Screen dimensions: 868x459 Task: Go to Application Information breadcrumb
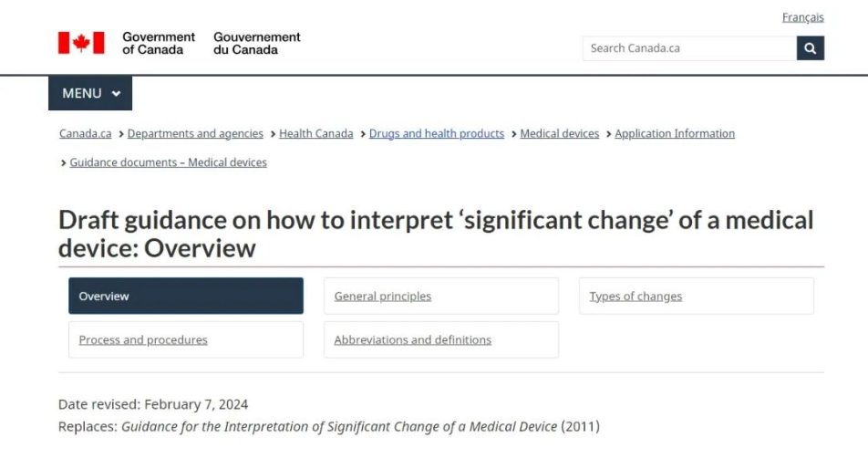[674, 133]
